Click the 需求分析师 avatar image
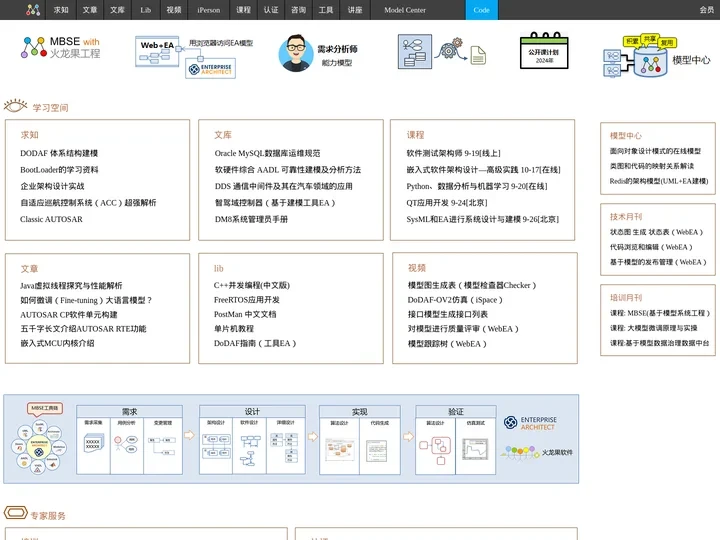 coord(295,53)
